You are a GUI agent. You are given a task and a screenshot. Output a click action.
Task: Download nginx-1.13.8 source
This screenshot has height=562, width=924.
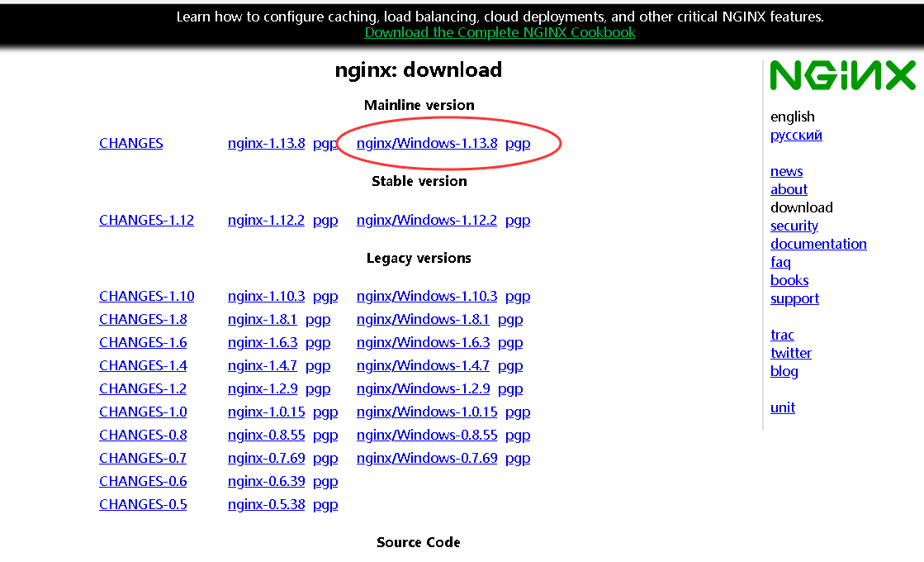(267, 143)
